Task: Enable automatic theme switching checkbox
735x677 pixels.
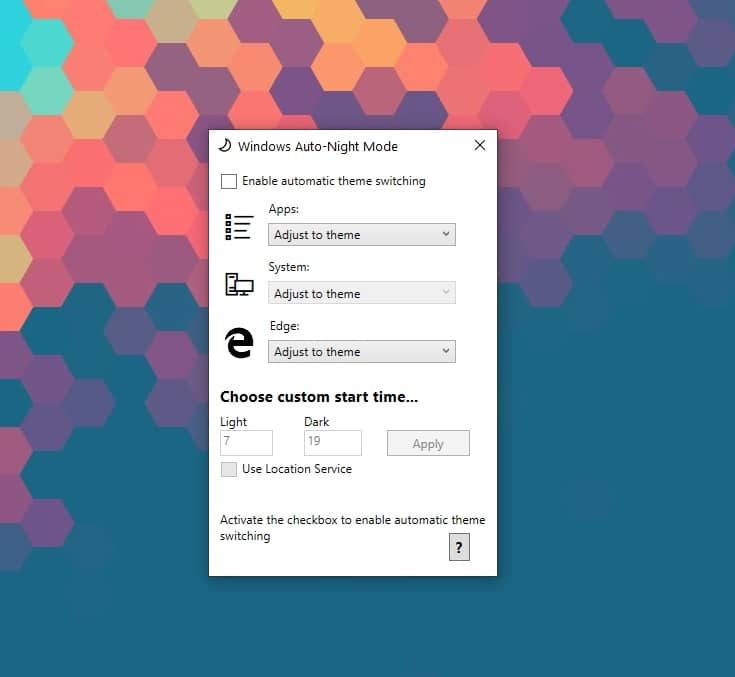Action: 229,181
